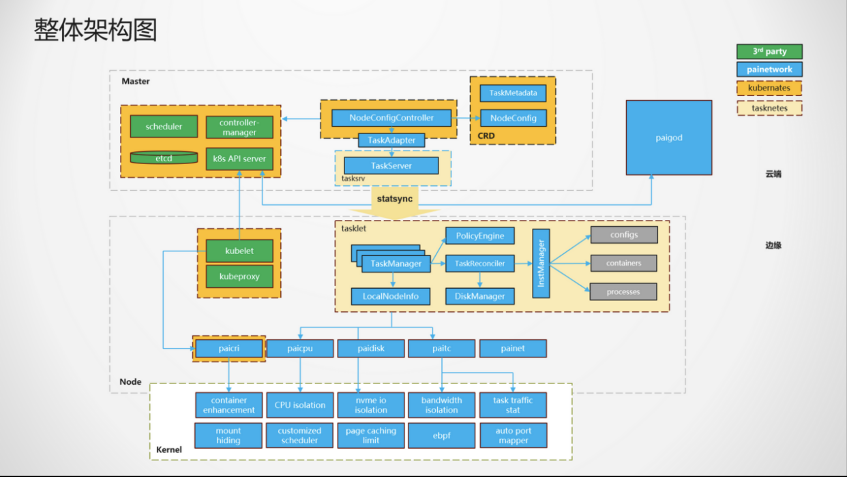Select the TaskMetadata box
The width and height of the screenshot is (847, 477).
tap(513, 93)
